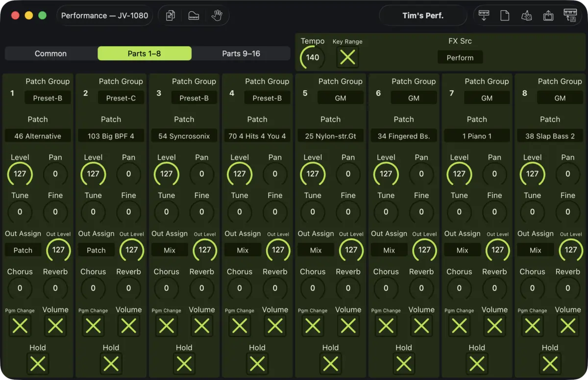The width and height of the screenshot is (588, 380).
Task: Open the 34 Fingered Bs. patch selector
Action: (403, 136)
